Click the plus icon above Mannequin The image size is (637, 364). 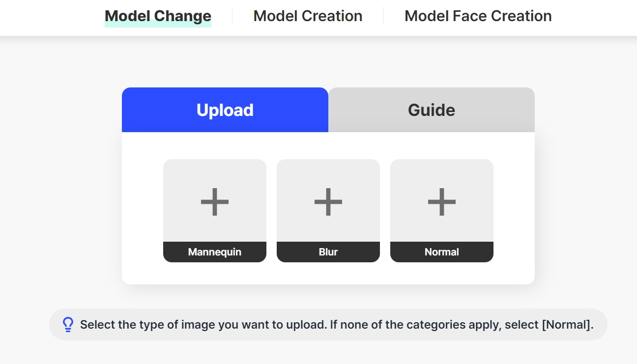pyautogui.click(x=215, y=201)
